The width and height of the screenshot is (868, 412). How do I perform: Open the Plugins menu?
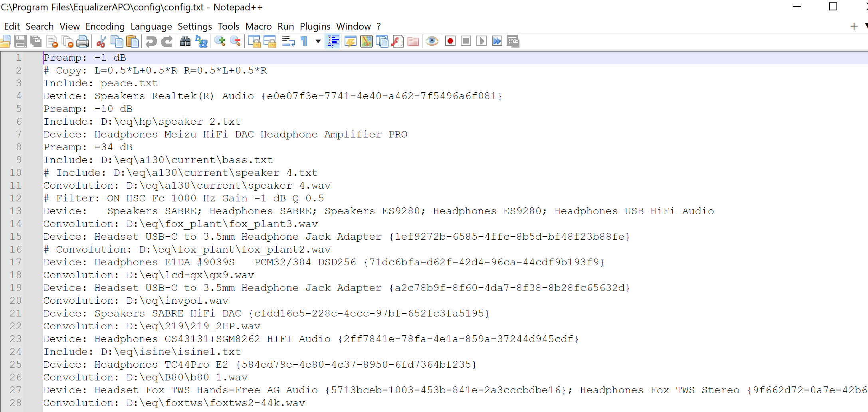click(x=315, y=26)
